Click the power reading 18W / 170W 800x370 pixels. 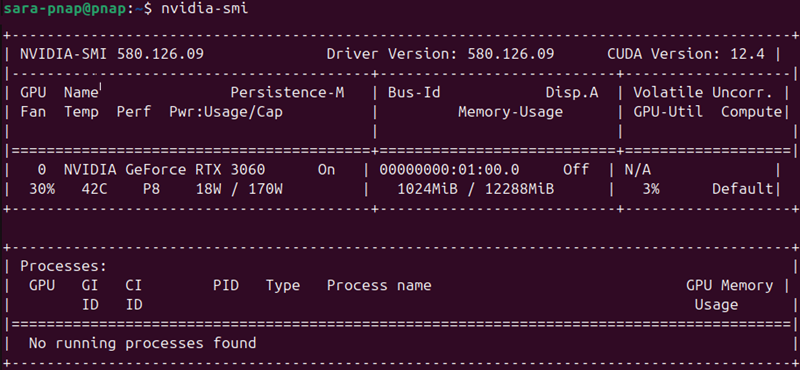click(x=239, y=189)
